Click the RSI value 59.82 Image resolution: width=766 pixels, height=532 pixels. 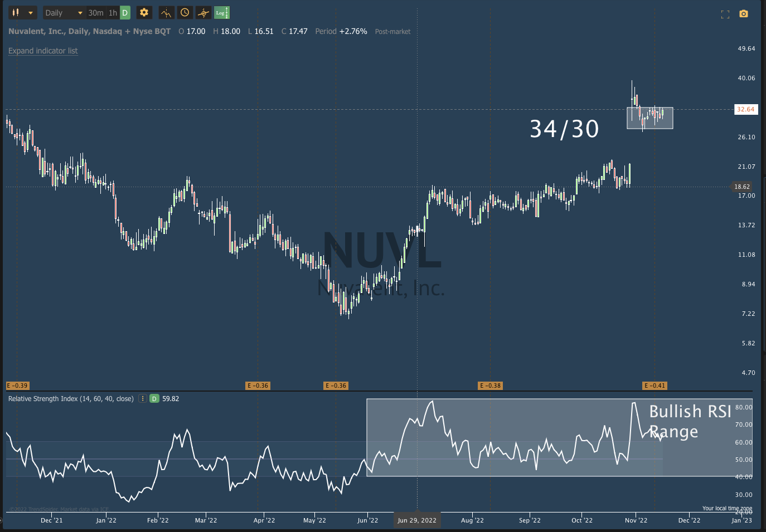pos(171,399)
